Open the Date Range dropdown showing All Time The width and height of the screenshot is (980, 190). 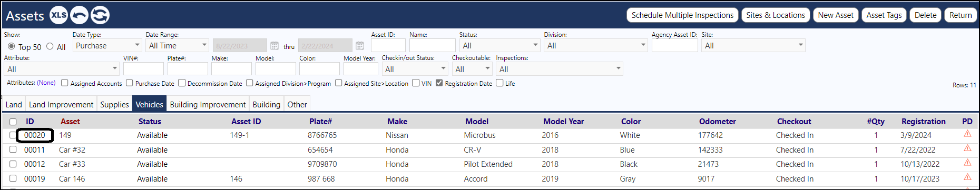coord(178,45)
